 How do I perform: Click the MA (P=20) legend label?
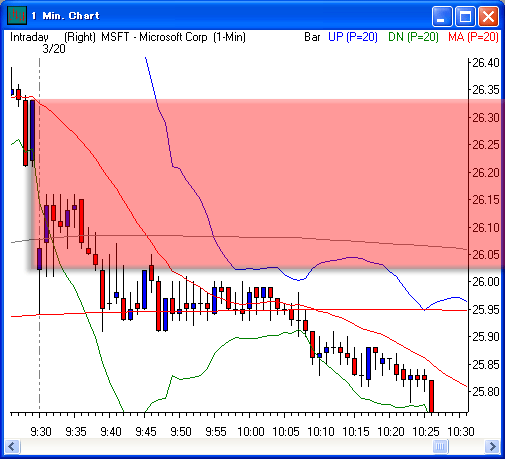tap(473, 37)
